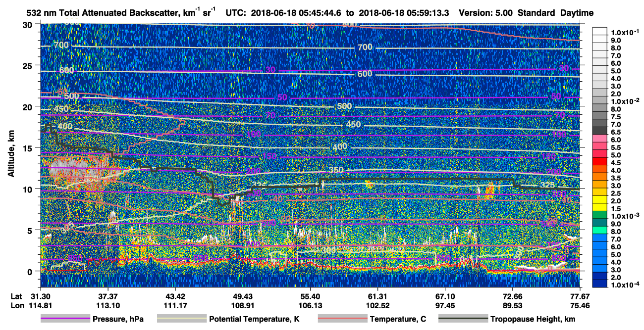Screen dimensions: 644x330
Task: Click longitude value 102.52
Action: pos(377,305)
